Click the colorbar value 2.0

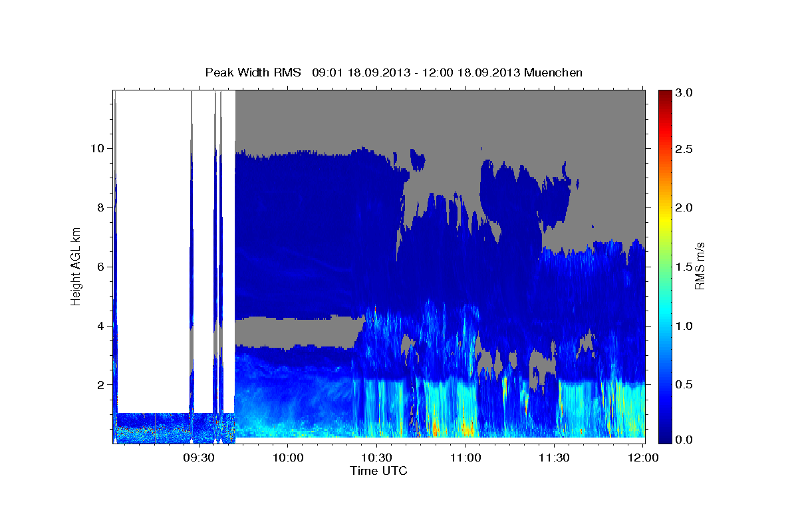pyautogui.click(x=686, y=207)
